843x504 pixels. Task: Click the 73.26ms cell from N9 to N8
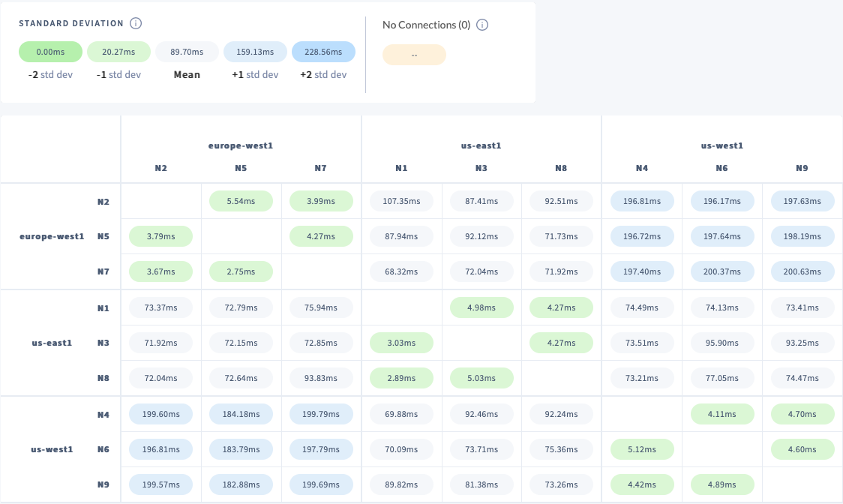(x=561, y=484)
